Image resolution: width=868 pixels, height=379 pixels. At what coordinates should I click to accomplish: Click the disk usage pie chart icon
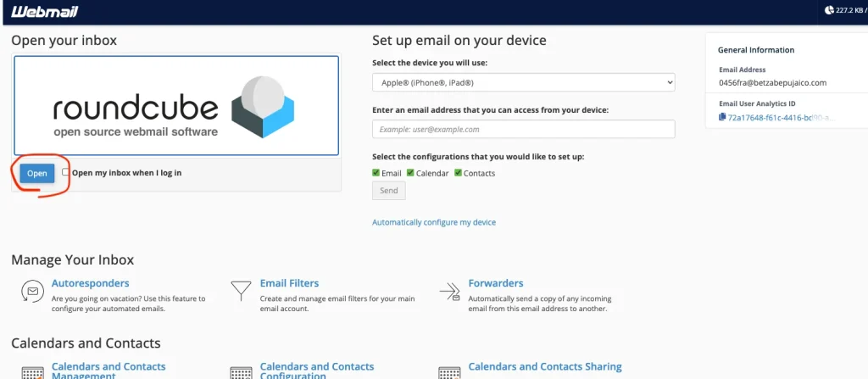point(829,10)
